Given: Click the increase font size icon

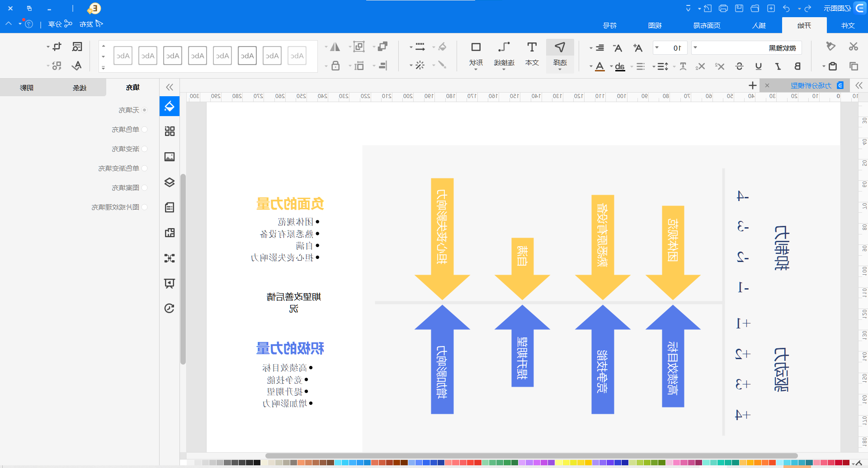Looking at the screenshot, I should [637, 48].
